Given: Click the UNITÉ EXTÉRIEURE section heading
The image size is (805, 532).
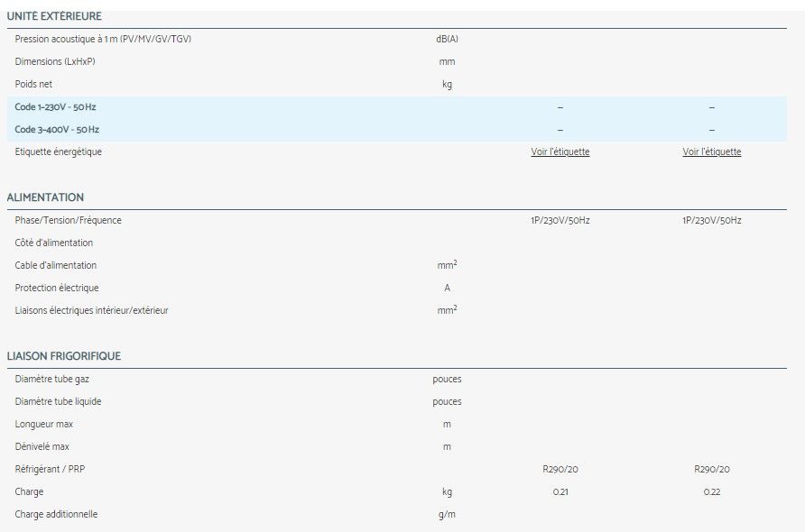Looking at the screenshot, I should (54, 16).
